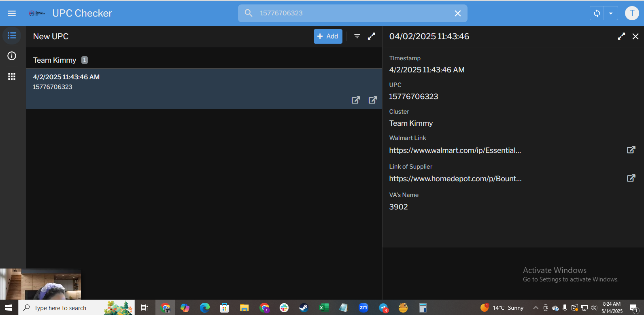This screenshot has width=644, height=315.
Task: Open Link of Supplier external icon
Action: coord(631,178)
